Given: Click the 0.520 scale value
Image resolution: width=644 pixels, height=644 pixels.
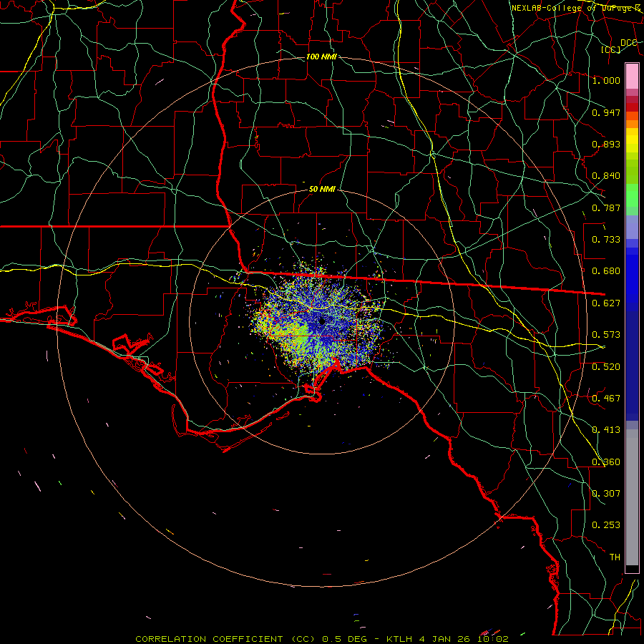Looking at the screenshot, I should coord(606,367).
